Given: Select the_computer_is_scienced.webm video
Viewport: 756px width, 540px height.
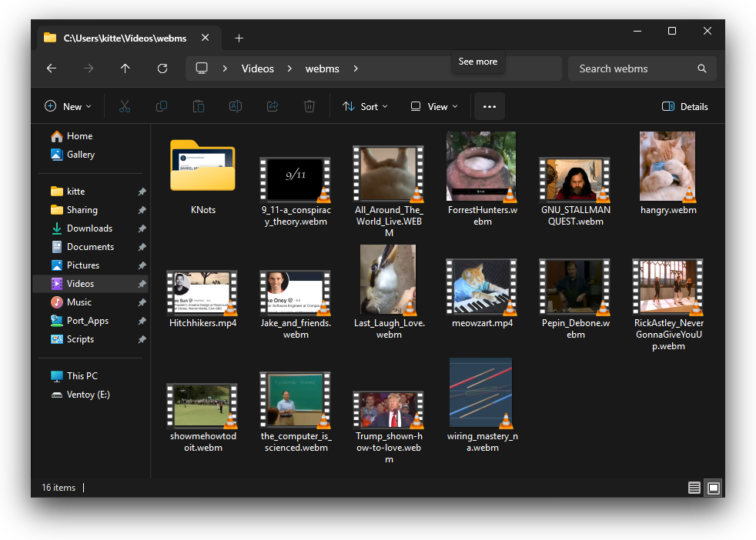Looking at the screenshot, I should pyautogui.click(x=296, y=412).
